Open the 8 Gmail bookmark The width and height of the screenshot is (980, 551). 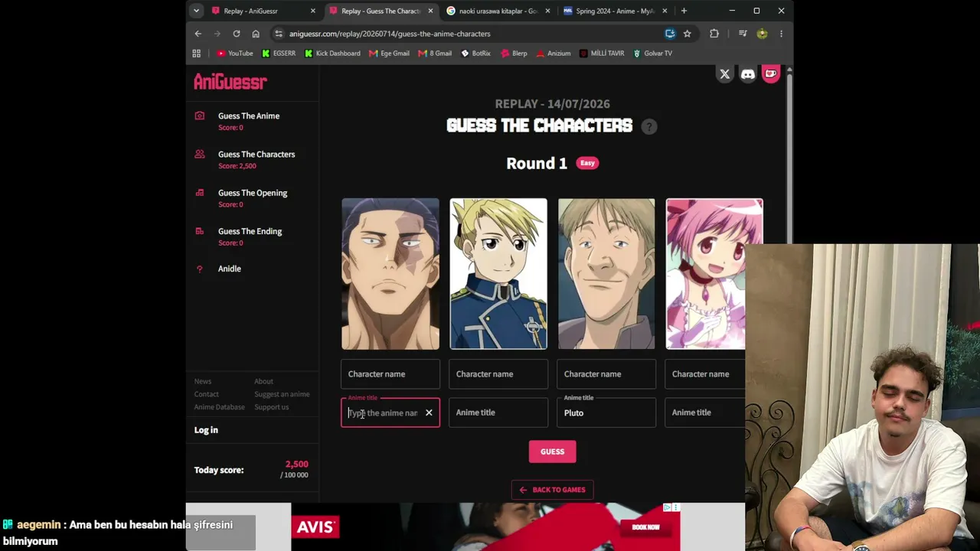coord(435,54)
